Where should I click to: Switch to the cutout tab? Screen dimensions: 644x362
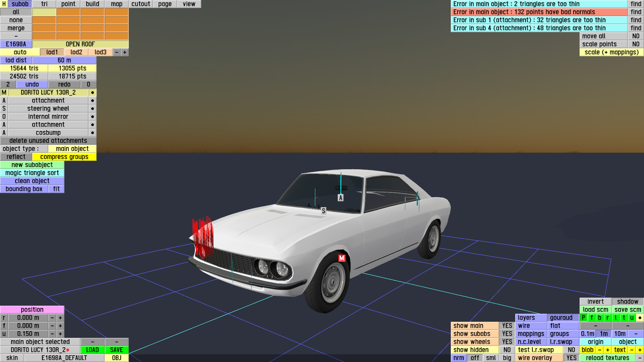pyautogui.click(x=141, y=4)
